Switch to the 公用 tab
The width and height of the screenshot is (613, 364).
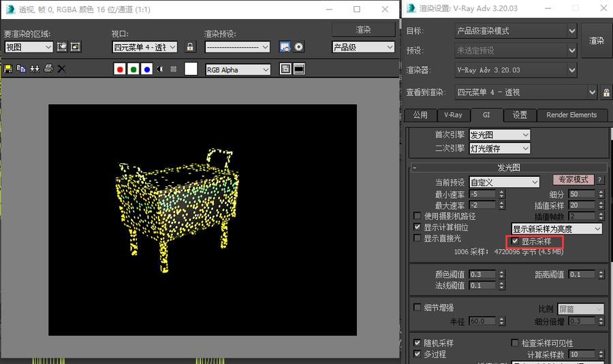[x=420, y=115]
